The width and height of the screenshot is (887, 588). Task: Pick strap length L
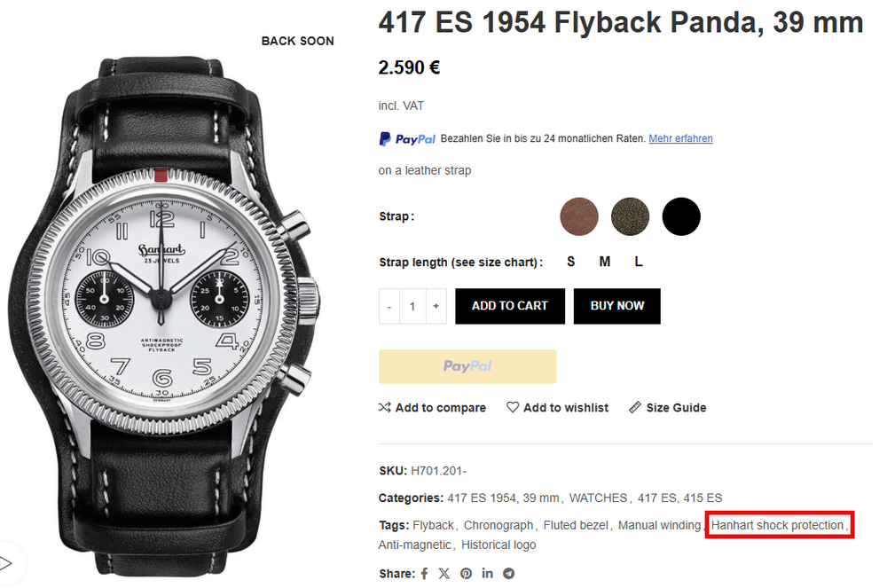(x=638, y=262)
